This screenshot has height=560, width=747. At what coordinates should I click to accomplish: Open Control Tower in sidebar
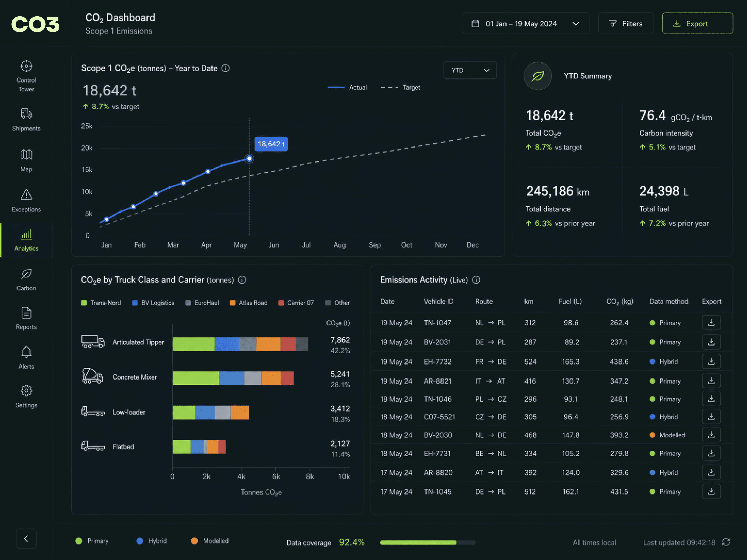[x=26, y=76]
